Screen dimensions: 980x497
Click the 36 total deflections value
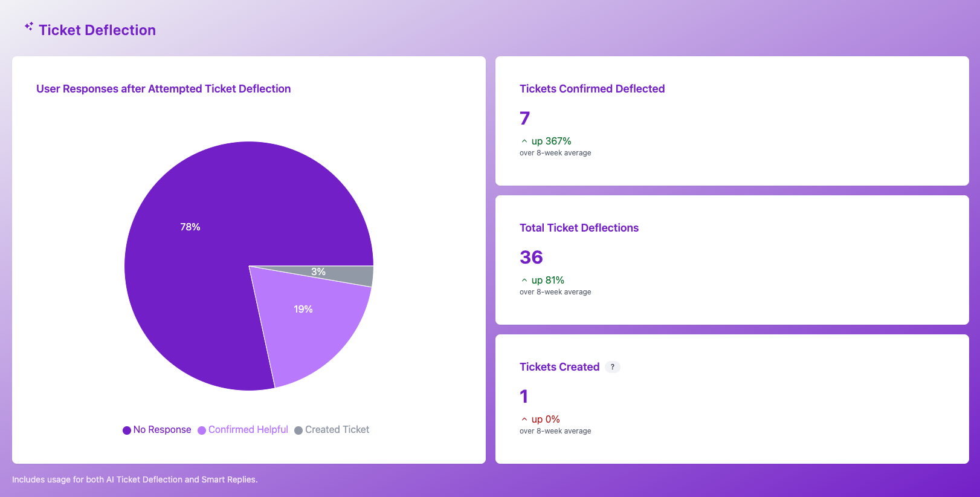531,258
